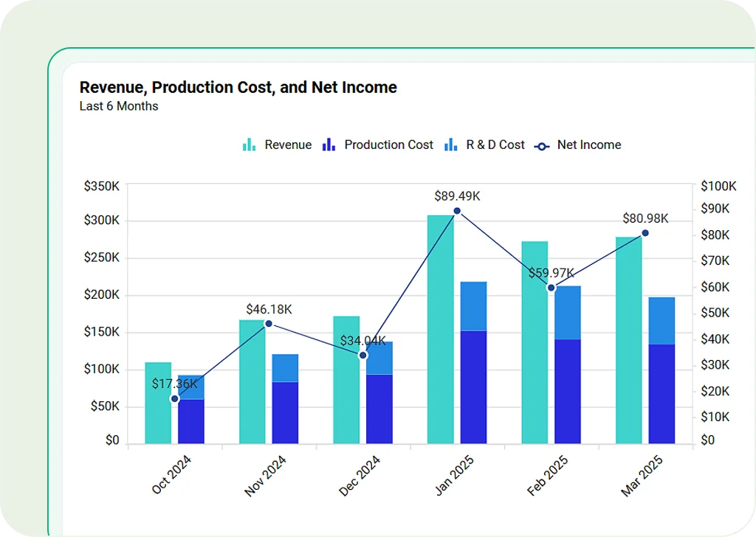Select the Oct 2024 Net Income point marker
Image resolution: width=756 pixels, height=537 pixels.
175,399
